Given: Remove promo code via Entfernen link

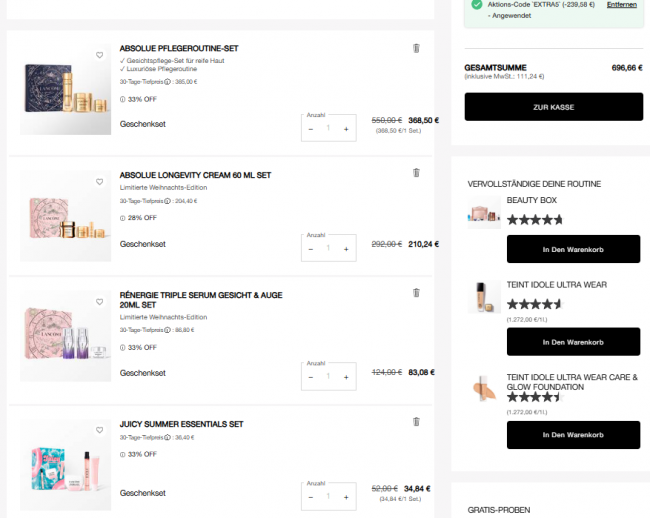Looking at the screenshot, I should pyautogui.click(x=621, y=5).
